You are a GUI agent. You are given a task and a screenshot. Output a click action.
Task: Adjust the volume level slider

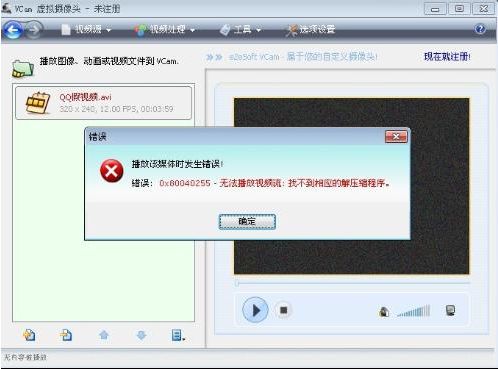click(x=413, y=311)
